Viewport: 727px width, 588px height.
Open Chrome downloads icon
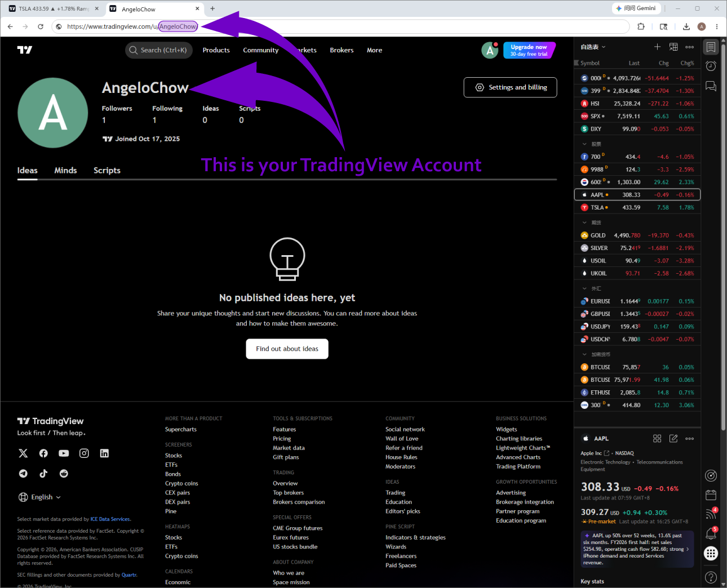686,26
